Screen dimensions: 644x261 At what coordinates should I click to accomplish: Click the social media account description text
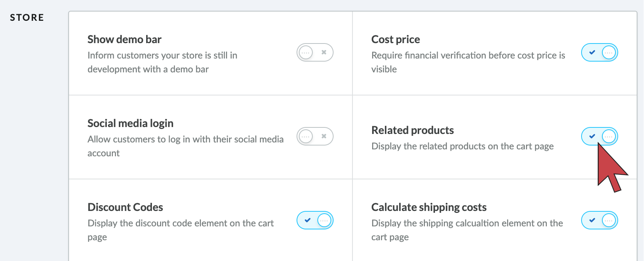185,146
